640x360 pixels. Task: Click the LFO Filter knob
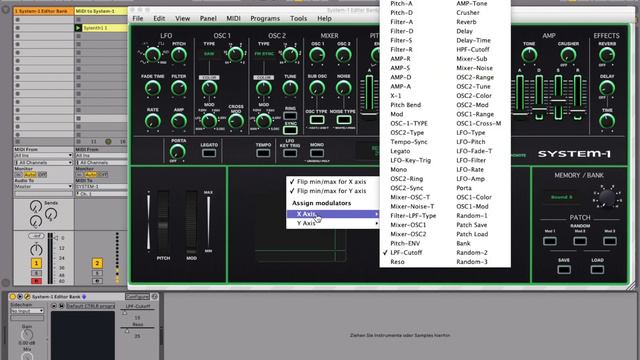coord(179,88)
